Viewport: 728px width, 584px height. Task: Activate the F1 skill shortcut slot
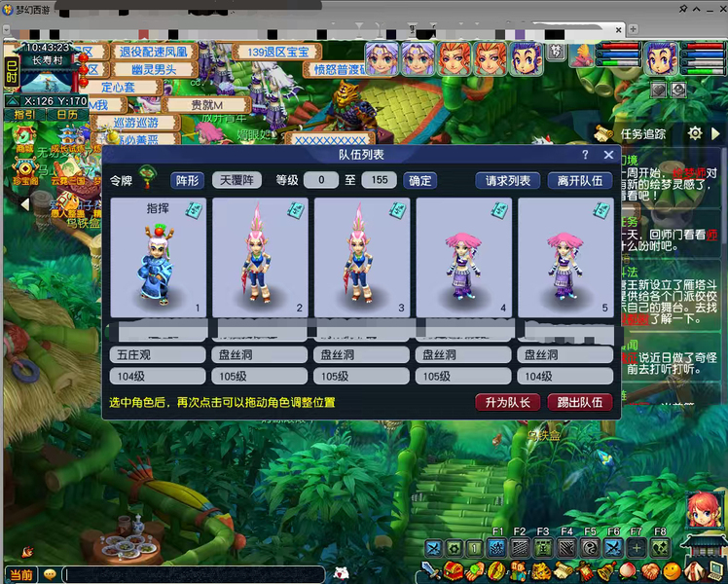[x=496, y=548]
